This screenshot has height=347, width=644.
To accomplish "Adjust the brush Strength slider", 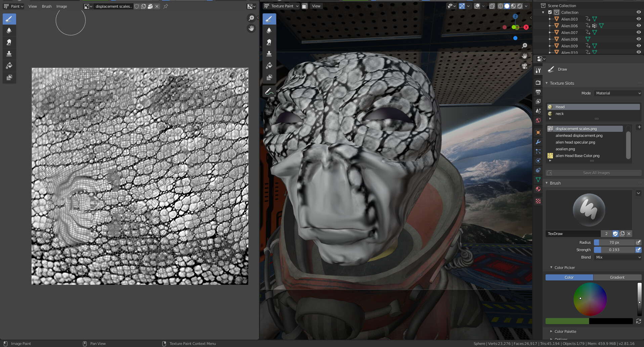I will pos(614,250).
